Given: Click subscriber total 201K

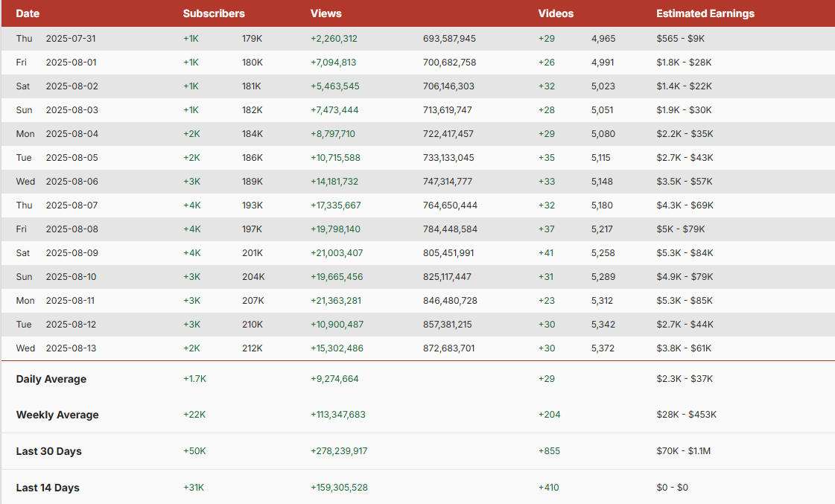Looking at the screenshot, I should click(x=253, y=253).
